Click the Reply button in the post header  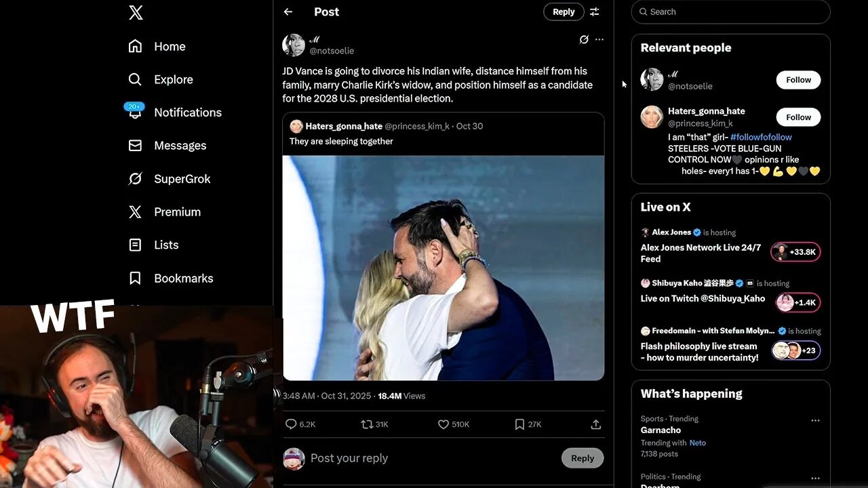coord(564,12)
